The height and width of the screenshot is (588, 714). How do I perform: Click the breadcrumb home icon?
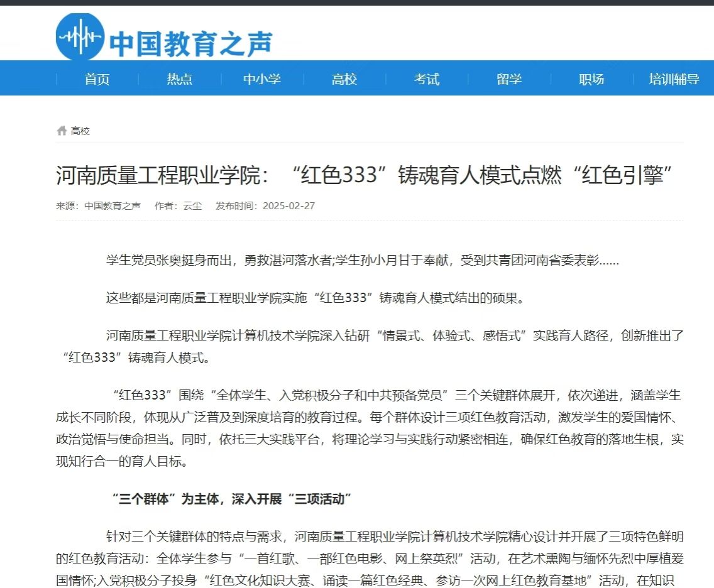62,131
